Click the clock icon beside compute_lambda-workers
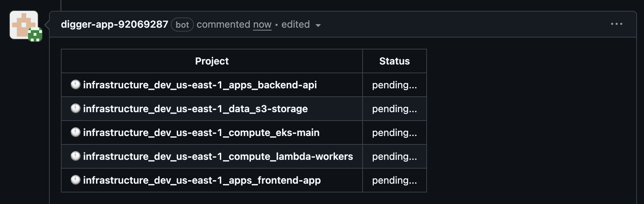The height and width of the screenshot is (204, 644). pos(76,156)
